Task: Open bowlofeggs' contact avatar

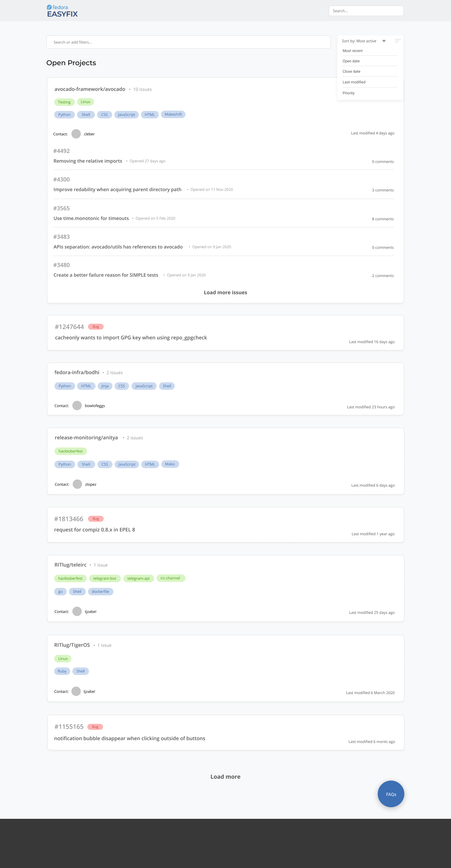Action: point(77,405)
